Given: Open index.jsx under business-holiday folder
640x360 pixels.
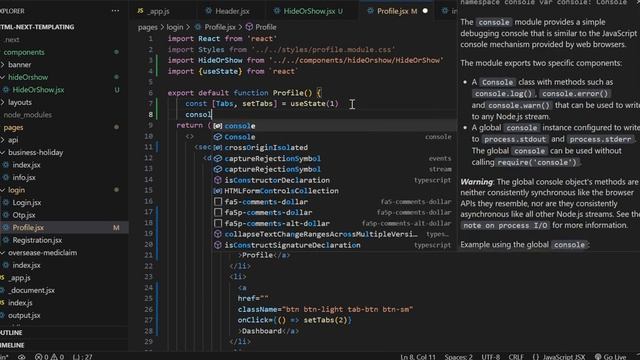Looking at the screenshot, I should pos(26,165).
